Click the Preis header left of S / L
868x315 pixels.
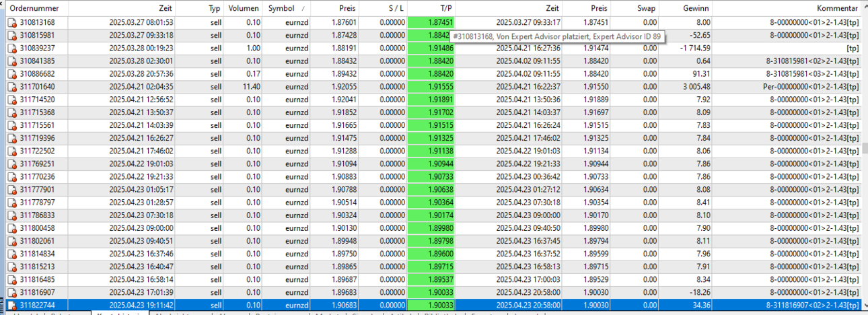(x=336, y=9)
